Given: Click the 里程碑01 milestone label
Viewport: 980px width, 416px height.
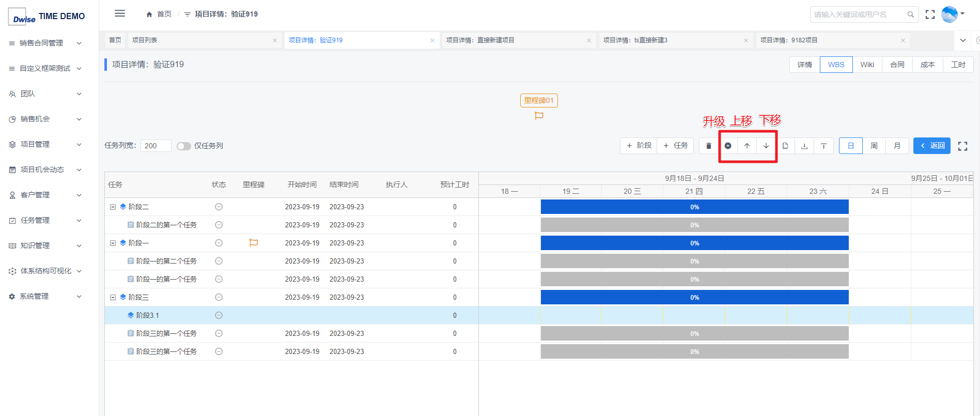Looking at the screenshot, I should [x=539, y=100].
